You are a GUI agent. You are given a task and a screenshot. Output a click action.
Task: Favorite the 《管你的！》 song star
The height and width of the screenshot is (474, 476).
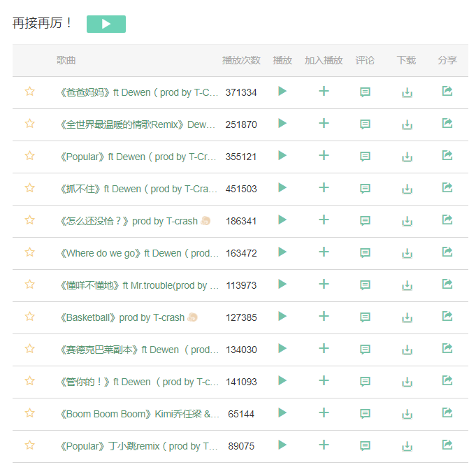[x=30, y=381]
